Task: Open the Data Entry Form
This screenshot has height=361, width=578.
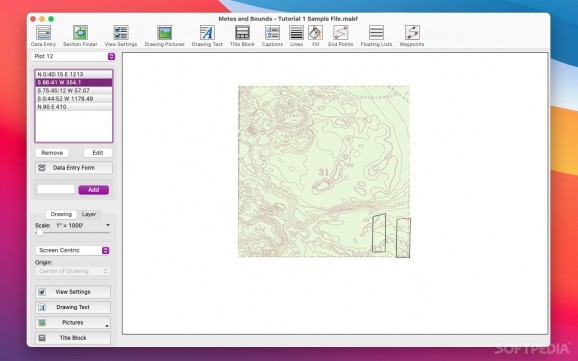Action: (74, 168)
